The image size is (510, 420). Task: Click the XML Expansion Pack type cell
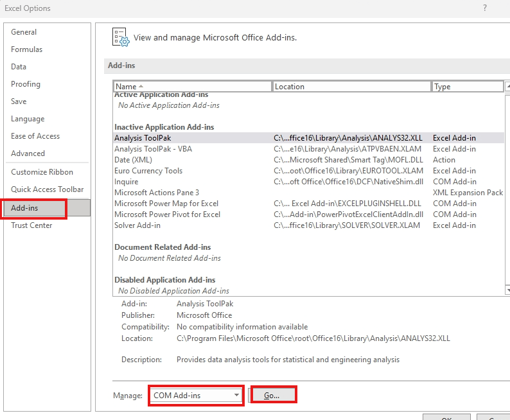[x=468, y=193]
